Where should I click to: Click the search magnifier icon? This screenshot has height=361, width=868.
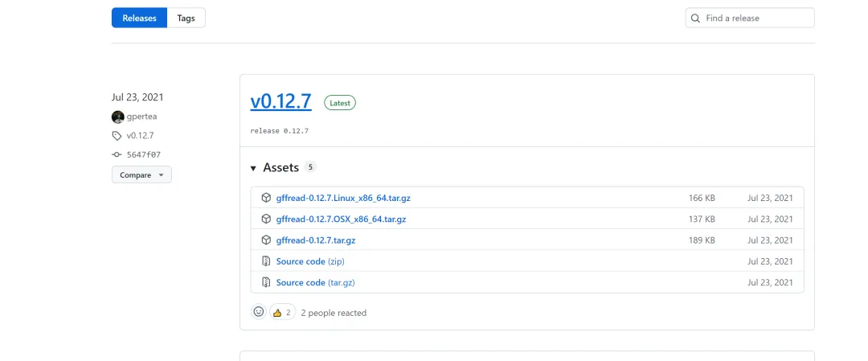(x=695, y=18)
